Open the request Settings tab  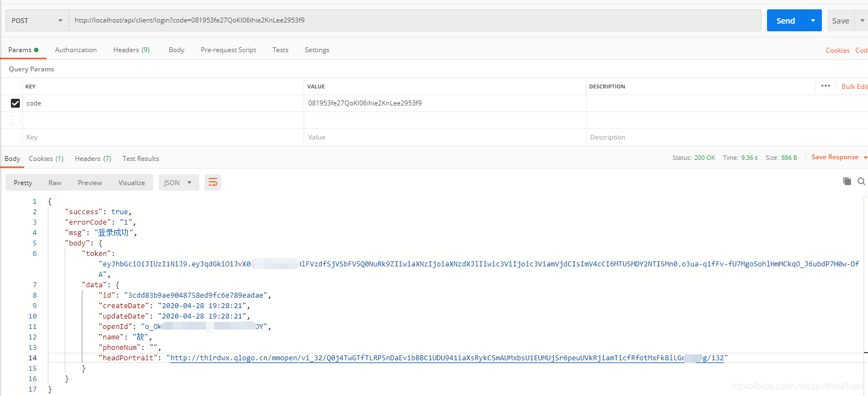point(317,50)
